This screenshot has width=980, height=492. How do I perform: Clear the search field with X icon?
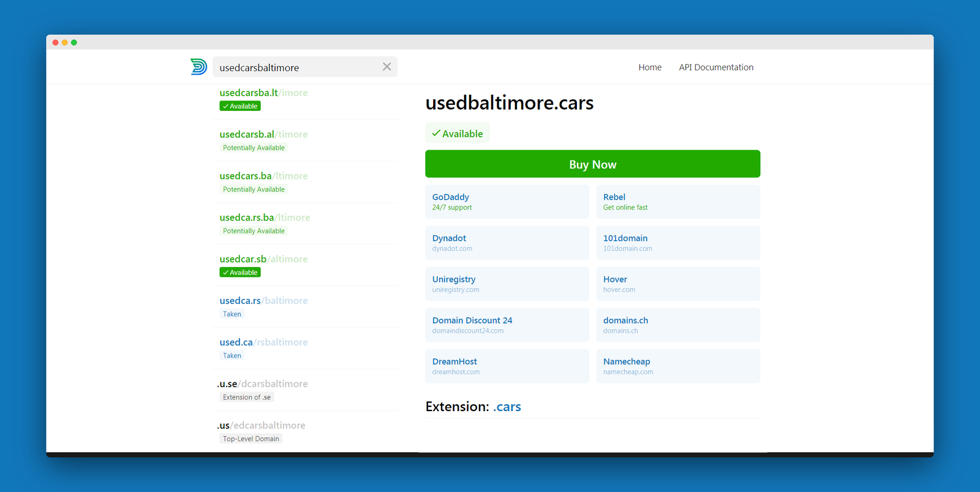click(386, 67)
